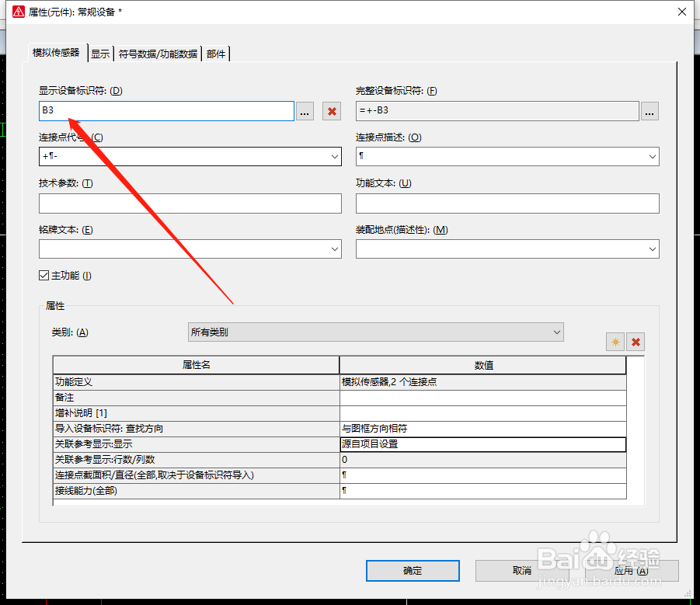Toggle the 主功能 checkbox
The height and width of the screenshot is (605, 700).
click(x=44, y=275)
